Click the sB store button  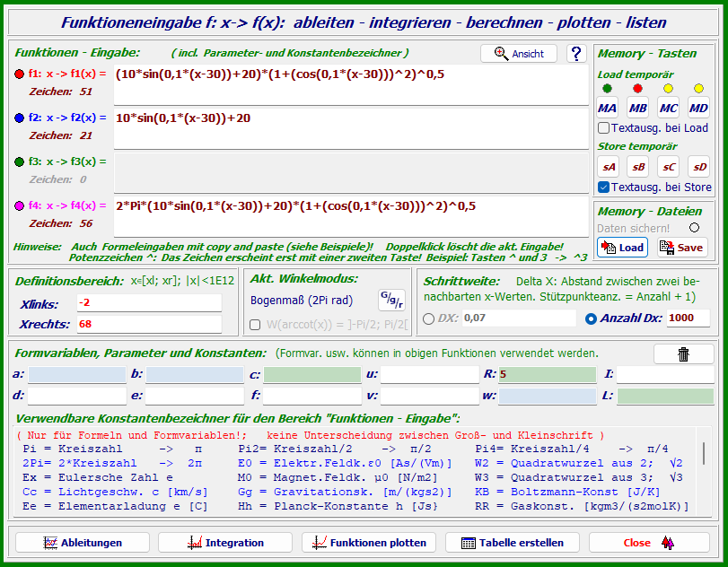(x=638, y=167)
